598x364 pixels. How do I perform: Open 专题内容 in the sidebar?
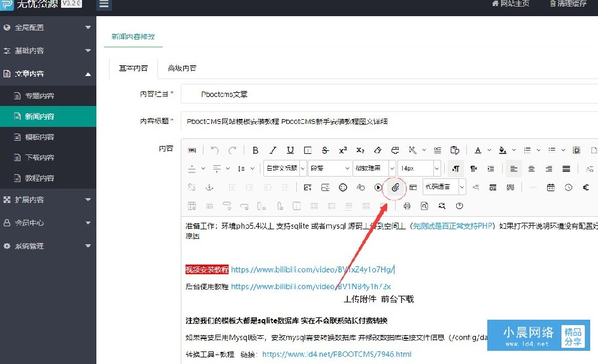(x=48, y=96)
